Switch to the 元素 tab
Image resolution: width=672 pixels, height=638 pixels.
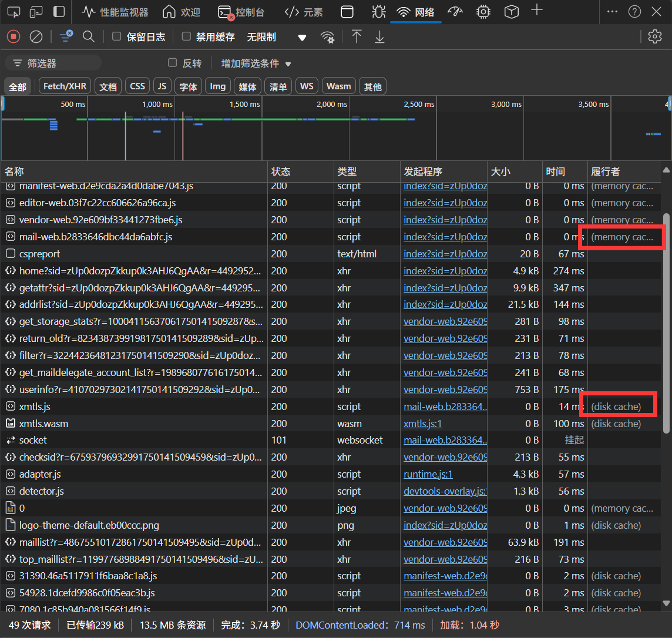(x=304, y=12)
